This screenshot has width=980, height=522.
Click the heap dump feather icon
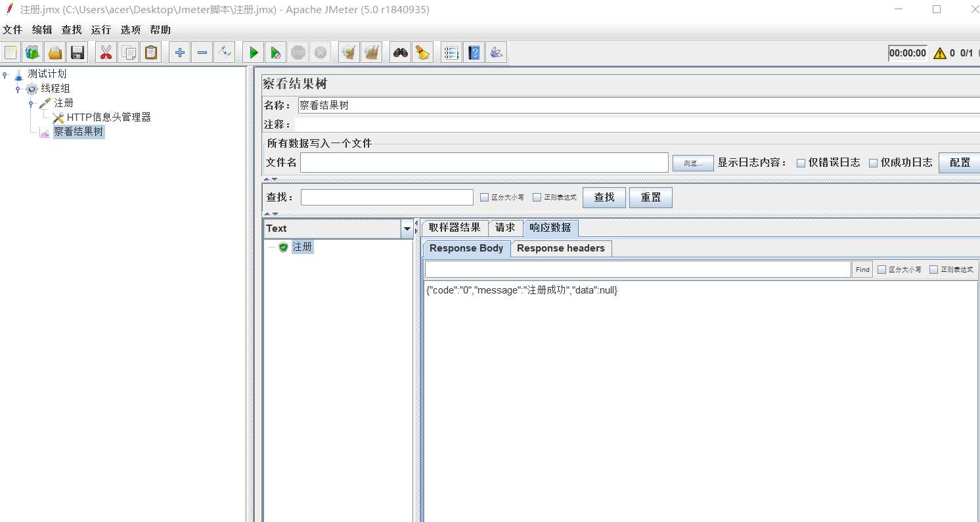497,53
